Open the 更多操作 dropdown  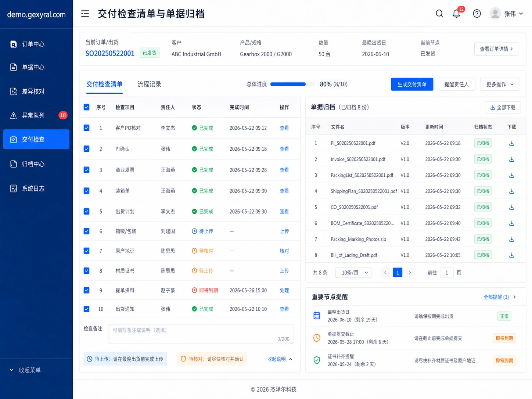coord(499,85)
